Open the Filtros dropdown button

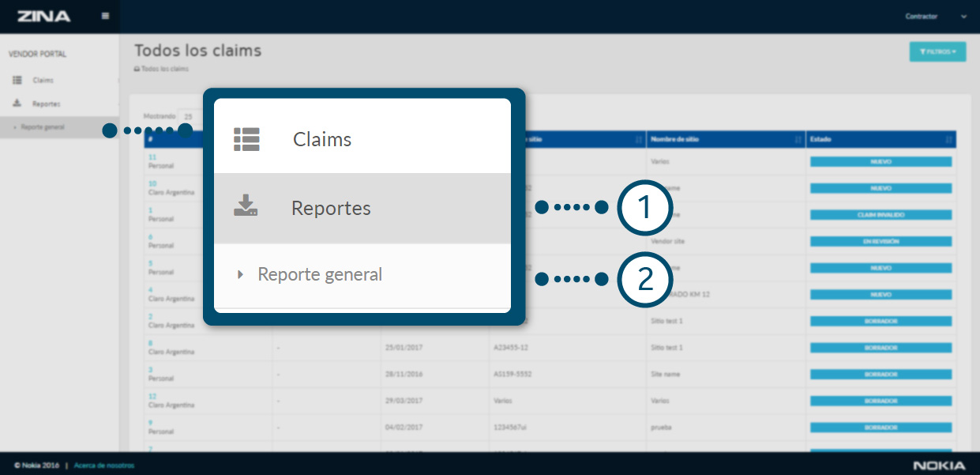[x=937, y=51]
